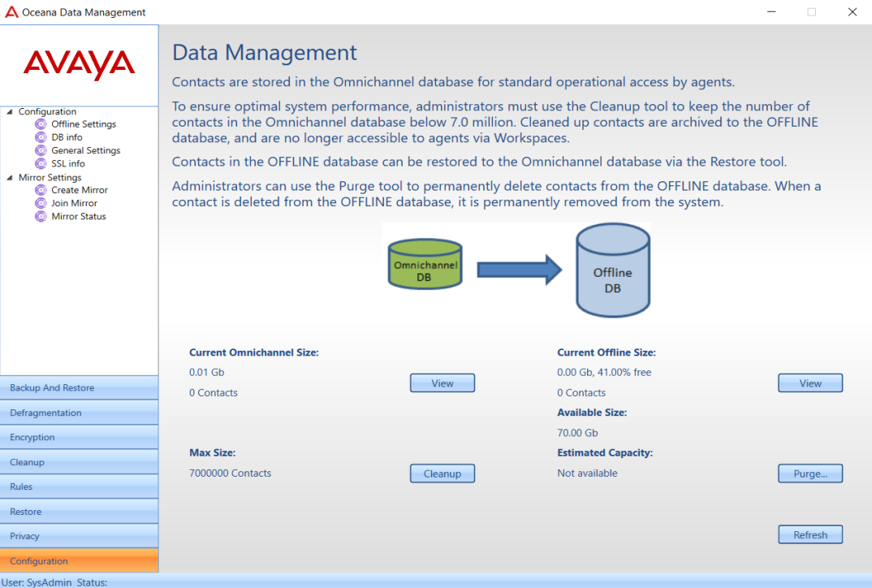This screenshot has width=872, height=588.
Task: Open the Rules section
Action: pos(79,486)
